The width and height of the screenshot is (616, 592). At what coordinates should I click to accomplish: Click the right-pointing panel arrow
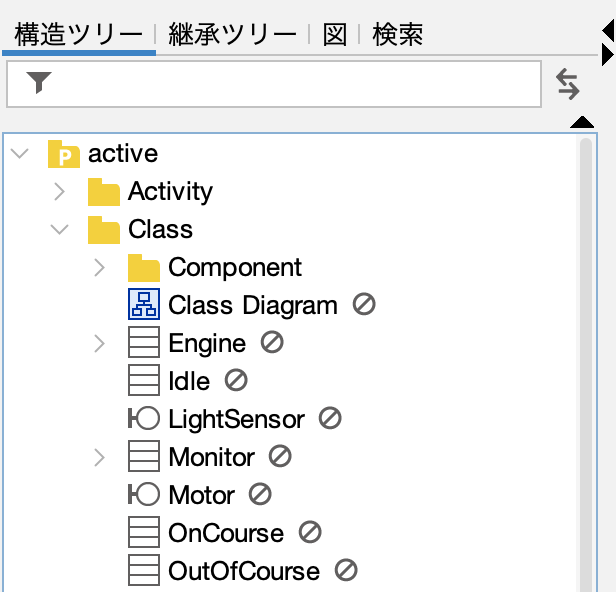point(607,55)
